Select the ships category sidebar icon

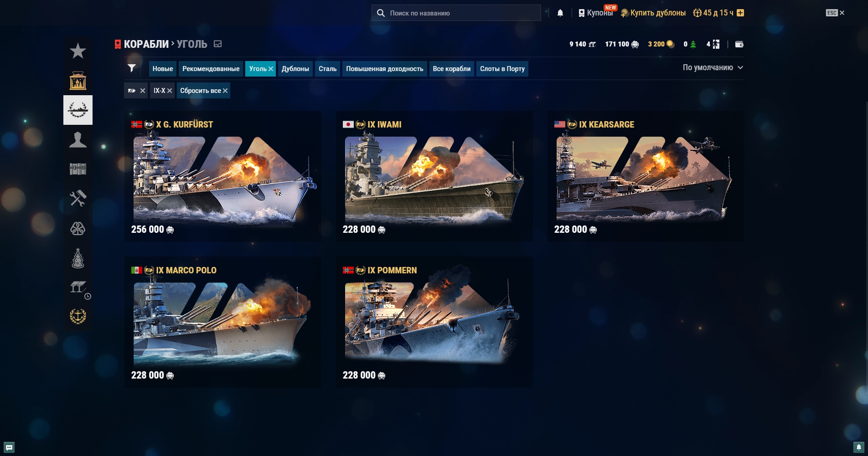click(x=78, y=110)
